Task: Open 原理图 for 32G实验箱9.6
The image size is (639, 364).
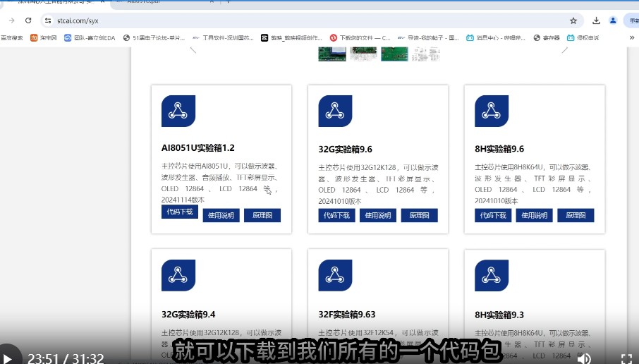Action: 420,215
